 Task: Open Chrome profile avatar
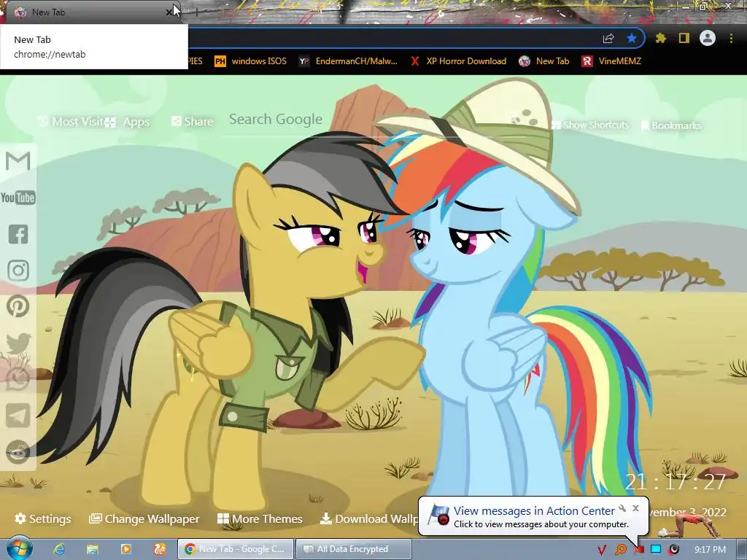click(708, 38)
